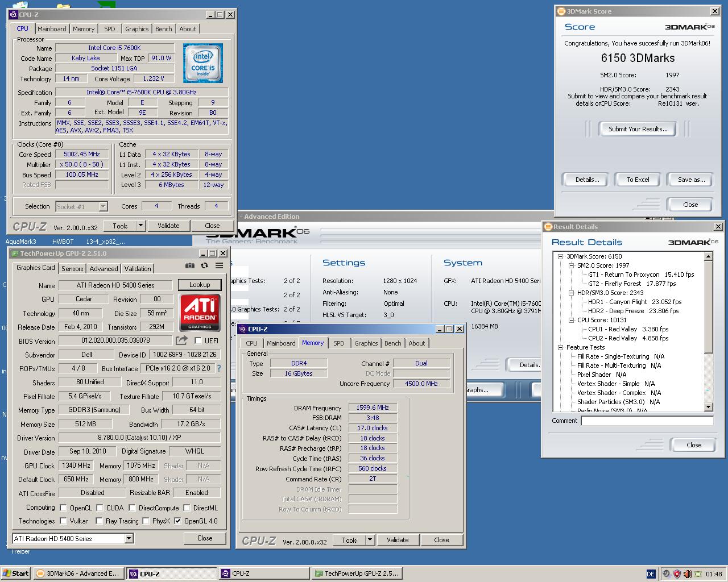Viewport: 728px width, 582px height.
Task: Click Result Details scrollbar down arrow
Action: coord(709,407)
